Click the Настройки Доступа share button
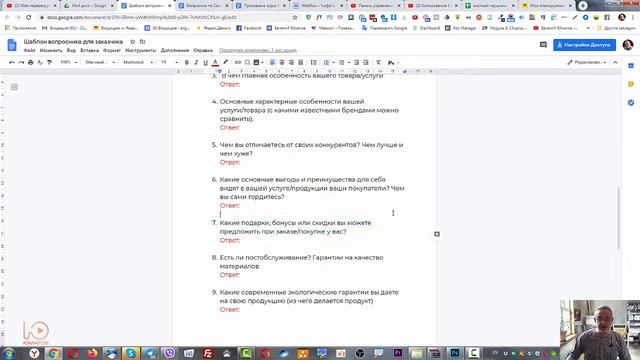 pyautogui.click(x=584, y=45)
